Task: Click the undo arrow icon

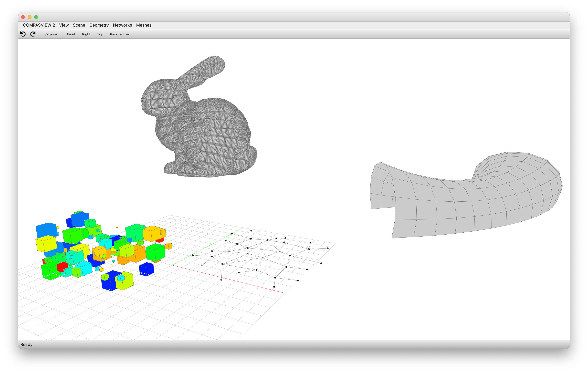Action: point(23,34)
